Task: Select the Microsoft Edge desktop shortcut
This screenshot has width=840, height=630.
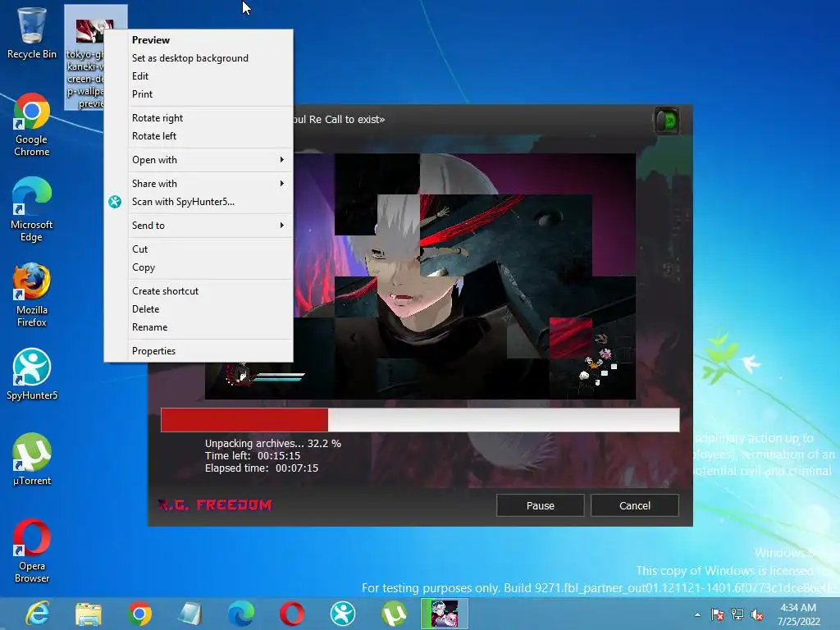Action: [x=32, y=209]
